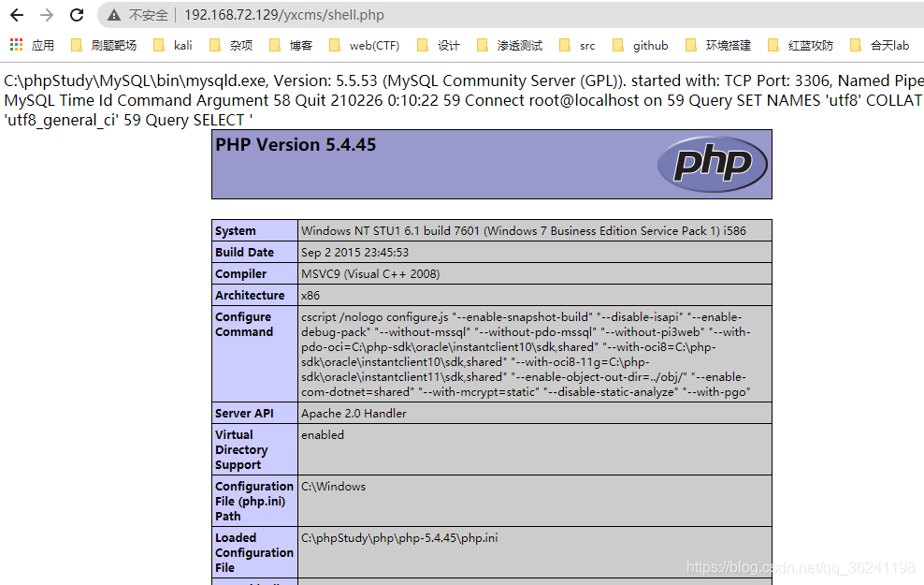Open the 杂项 bookmark folder
924x585 pixels.
[231, 46]
